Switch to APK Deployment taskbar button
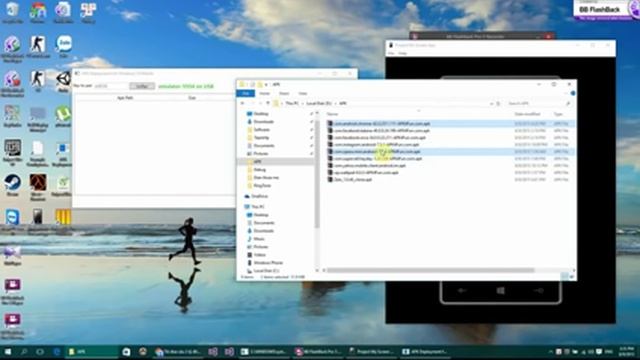This screenshot has width=640, height=360. pyautogui.click(x=424, y=352)
